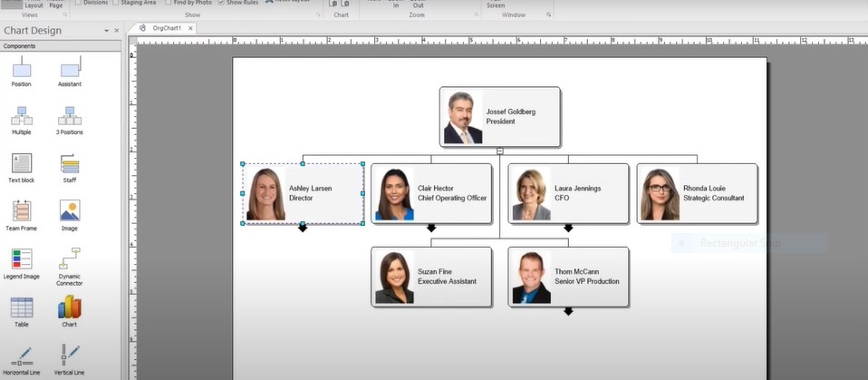Screen dimensions: 868x380
Task: Select the Position component
Action: 21,71
